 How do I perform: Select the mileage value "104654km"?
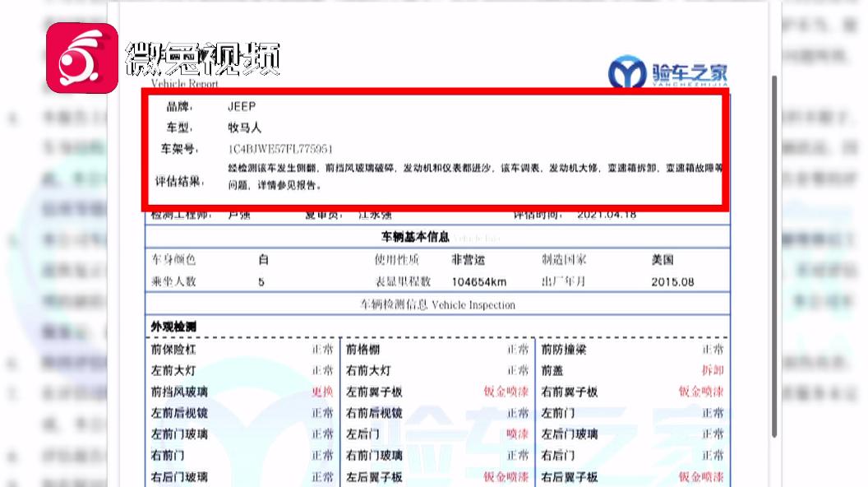tap(479, 282)
